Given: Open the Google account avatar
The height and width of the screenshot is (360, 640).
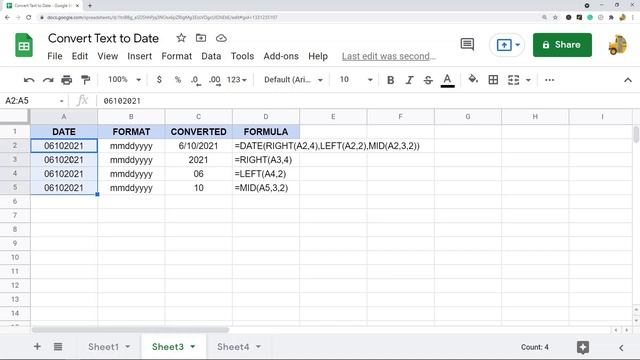Looking at the screenshot, I should pos(618,45).
